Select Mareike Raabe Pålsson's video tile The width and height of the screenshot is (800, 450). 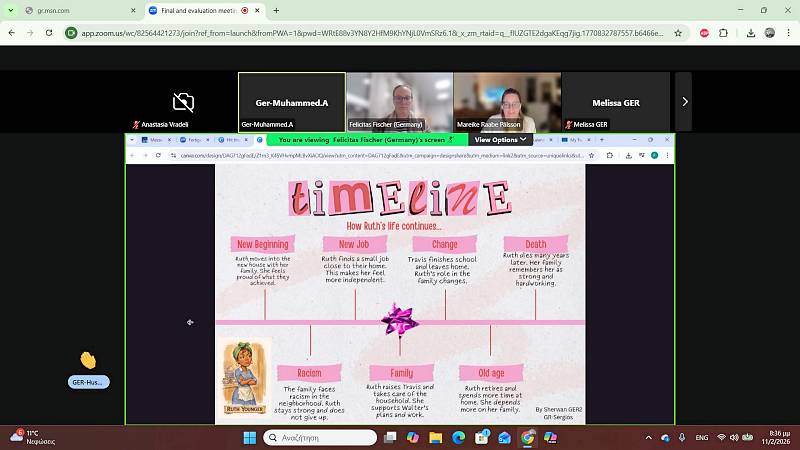[507, 101]
